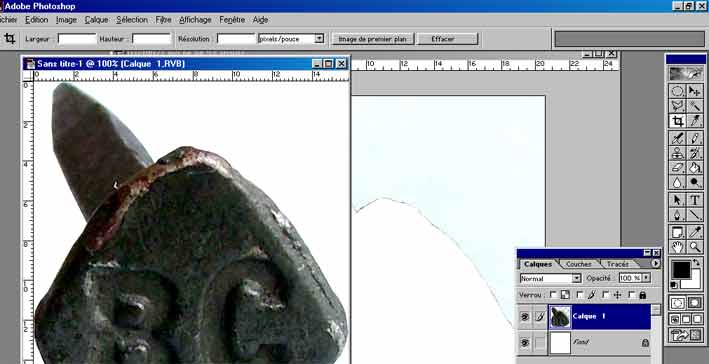Click the black foreground color swatch

click(x=681, y=270)
